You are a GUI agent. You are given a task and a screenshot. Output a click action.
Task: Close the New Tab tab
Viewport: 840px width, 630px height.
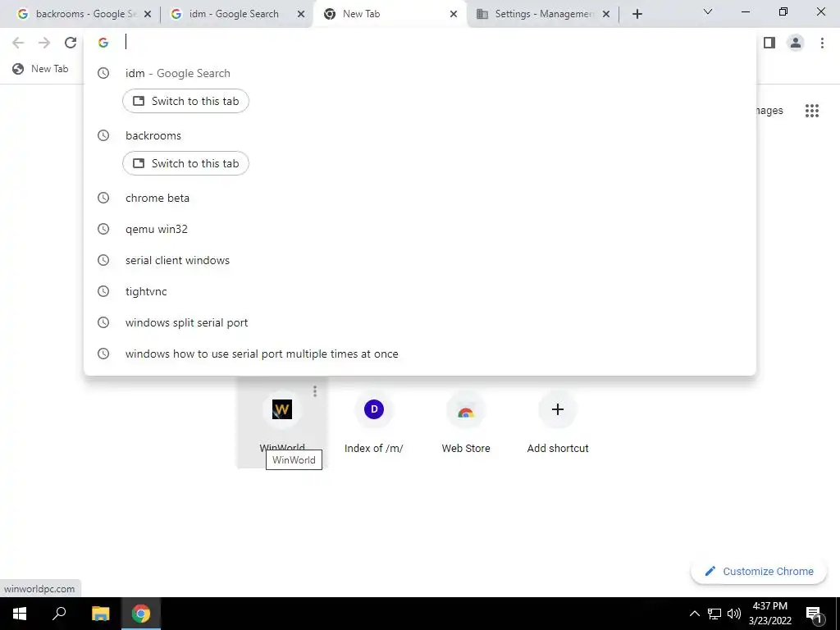pyautogui.click(x=454, y=14)
